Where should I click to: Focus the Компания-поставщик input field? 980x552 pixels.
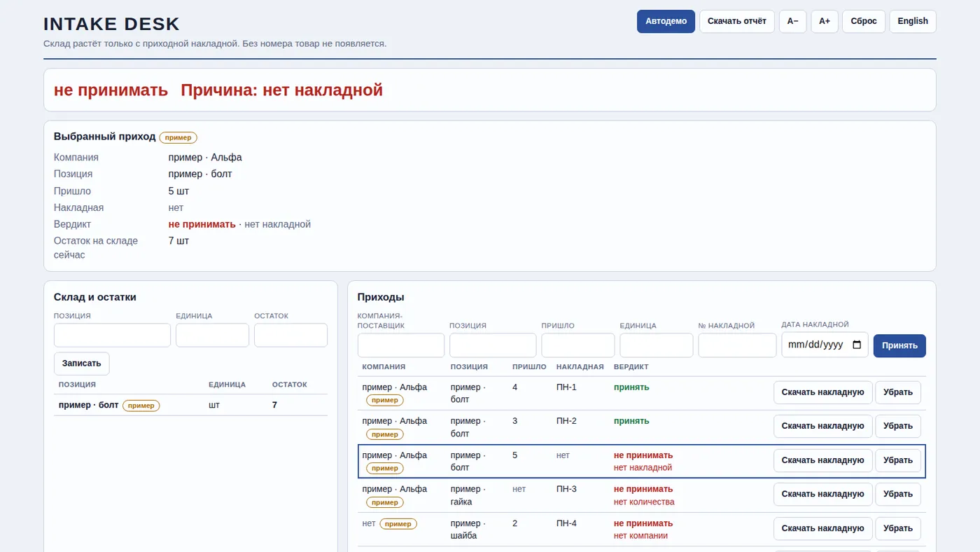(x=401, y=345)
